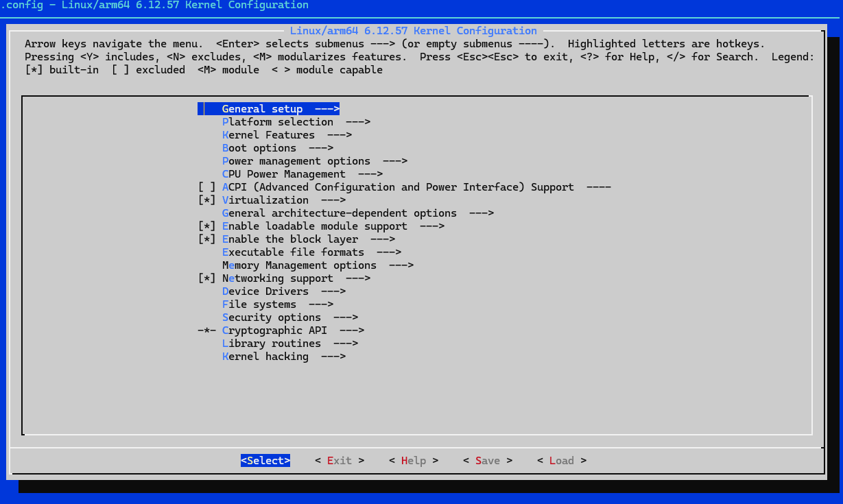The width and height of the screenshot is (843, 504).
Task: Expand General setup via its arrow
Action: point(327,109)
